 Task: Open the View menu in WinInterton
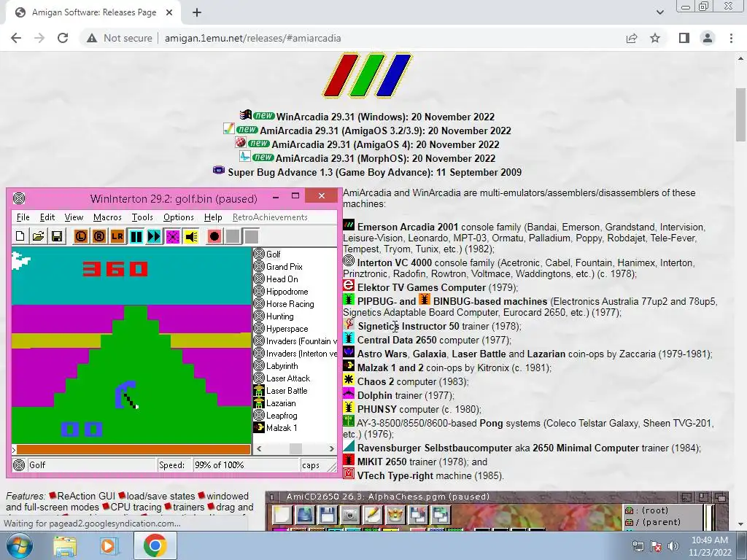click(x=74, y=217)
